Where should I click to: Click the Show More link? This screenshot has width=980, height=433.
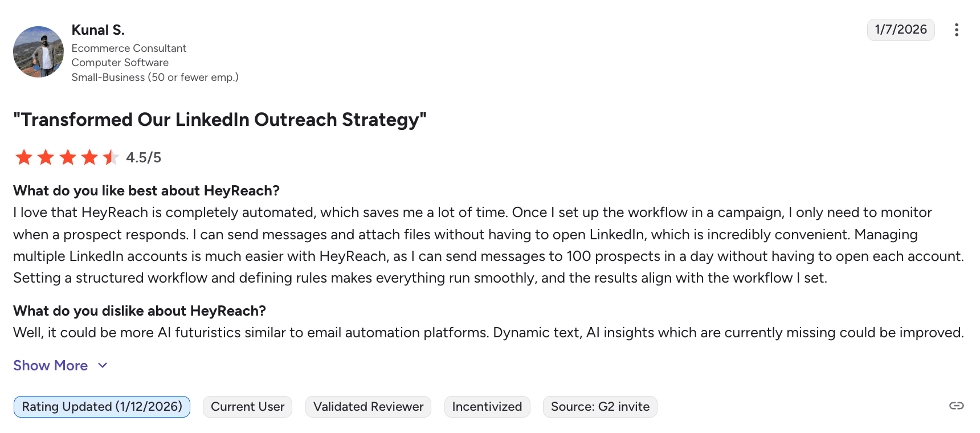(x=51, y=366)
